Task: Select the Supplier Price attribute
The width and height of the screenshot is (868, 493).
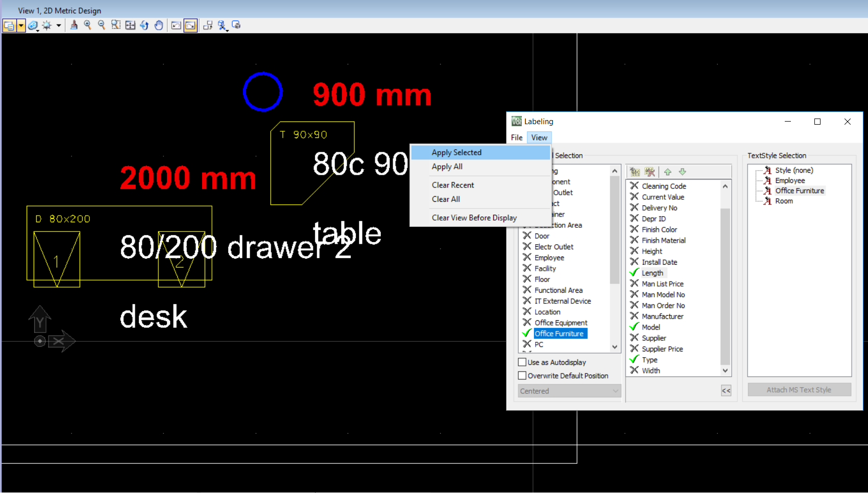Action: [662, 349]
